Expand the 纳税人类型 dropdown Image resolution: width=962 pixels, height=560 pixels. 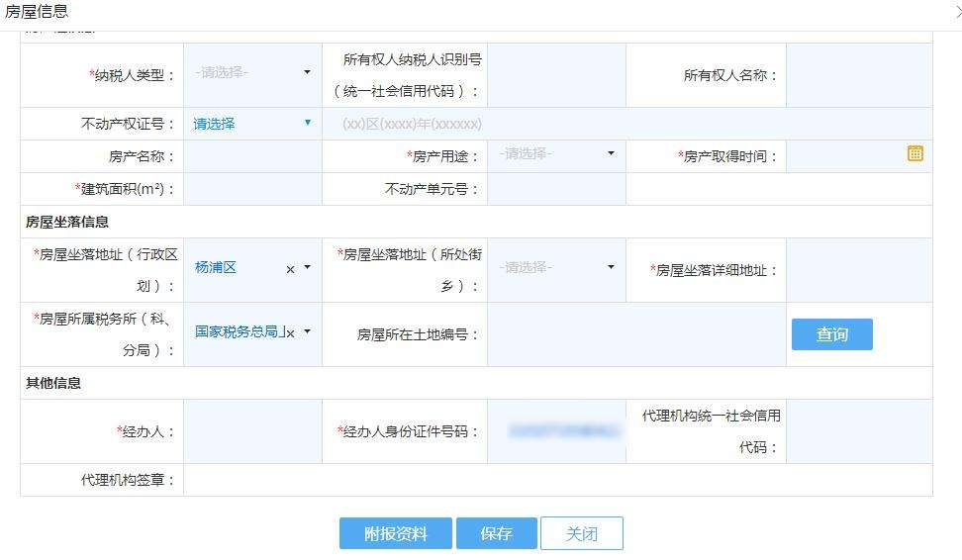pyautogui.click(x=307, y=72)
